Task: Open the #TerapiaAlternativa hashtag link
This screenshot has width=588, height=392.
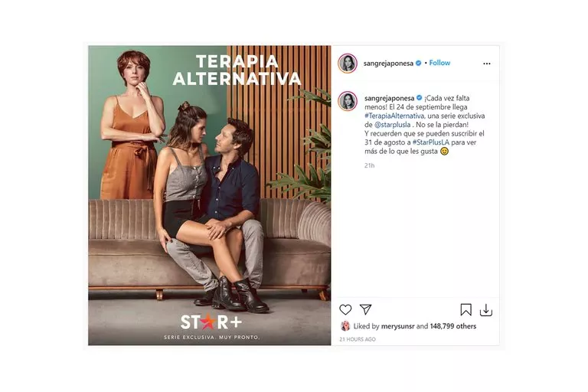Action: coord(394,116)
